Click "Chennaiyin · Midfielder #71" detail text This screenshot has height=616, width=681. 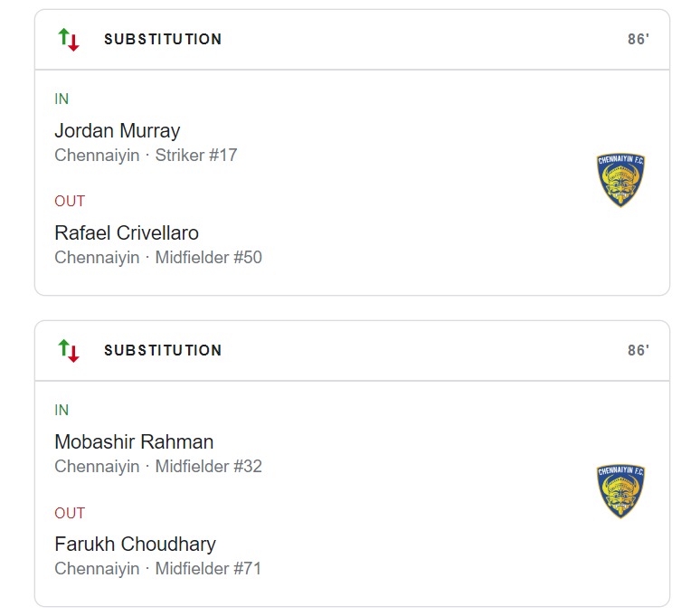158,569
